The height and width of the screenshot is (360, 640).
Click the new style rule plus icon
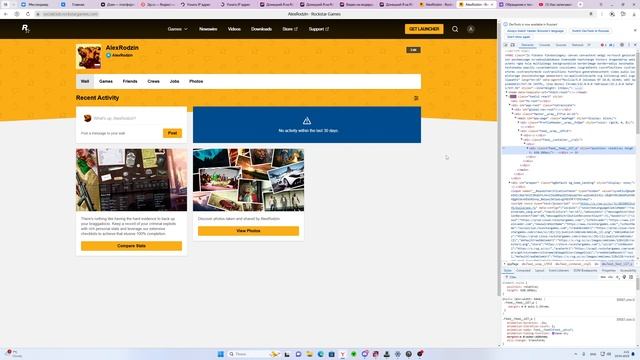(618, 277)
